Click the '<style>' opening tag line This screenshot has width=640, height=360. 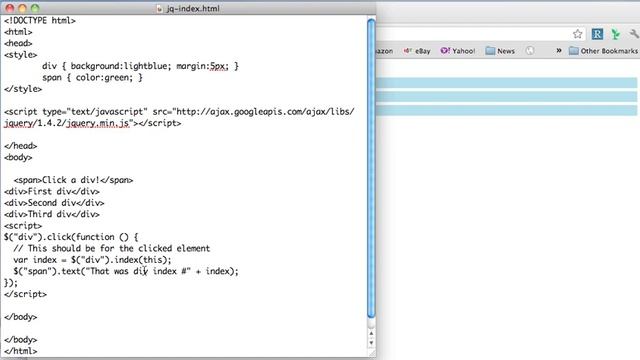pos(20,55)
